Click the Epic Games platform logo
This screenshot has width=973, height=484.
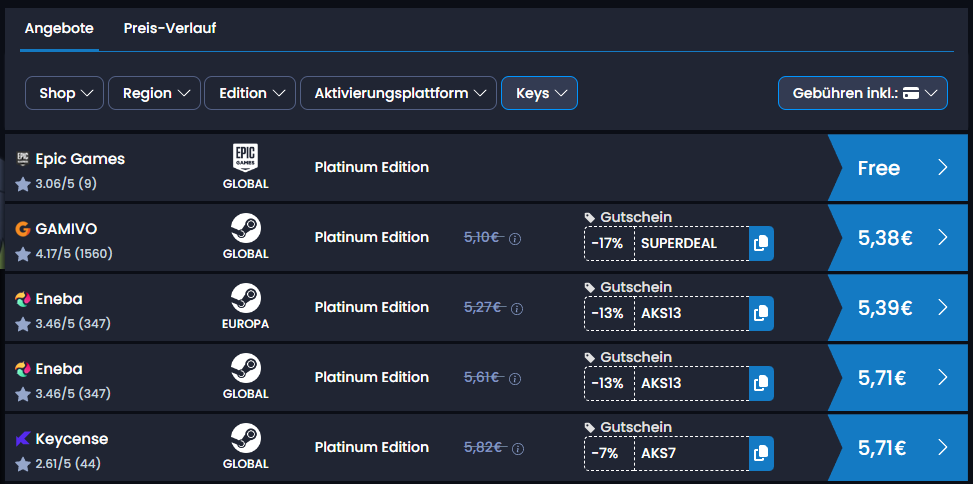click(246, 158)
